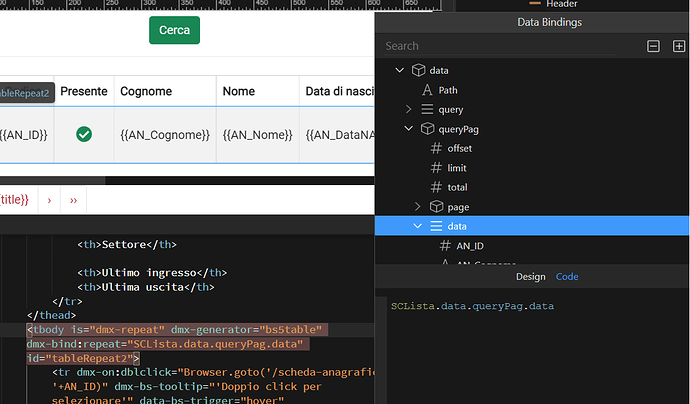Viewport: 690px width, 404px height.
Task: Click the expand all plus icon
Action: click(679, 46)
